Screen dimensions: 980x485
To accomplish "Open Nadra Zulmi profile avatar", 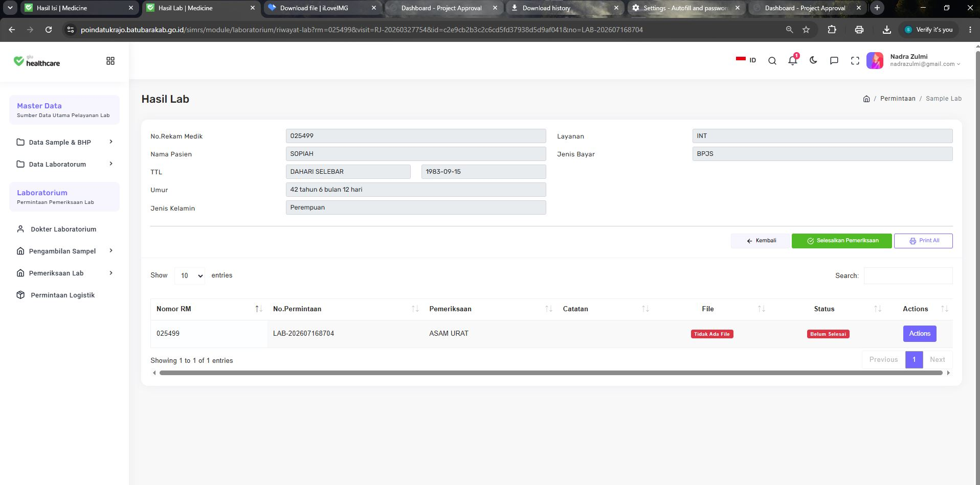I will [875, 61].
